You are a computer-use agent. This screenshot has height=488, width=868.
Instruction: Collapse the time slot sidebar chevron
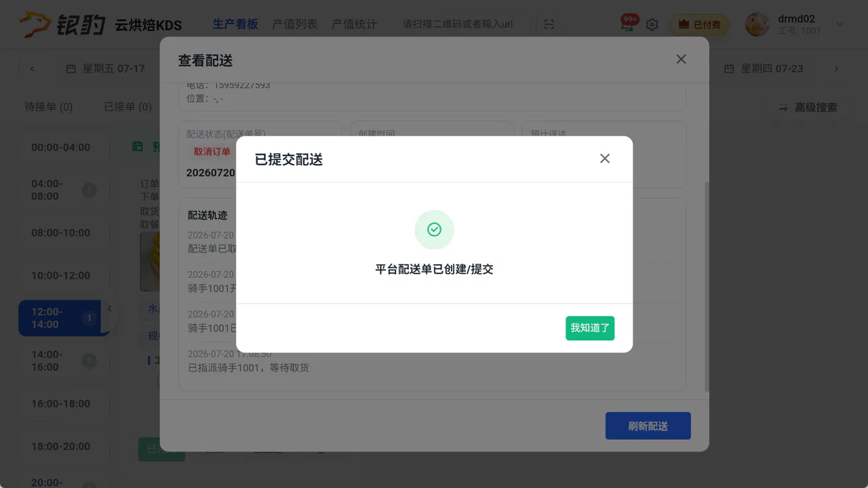pos(110,308)
